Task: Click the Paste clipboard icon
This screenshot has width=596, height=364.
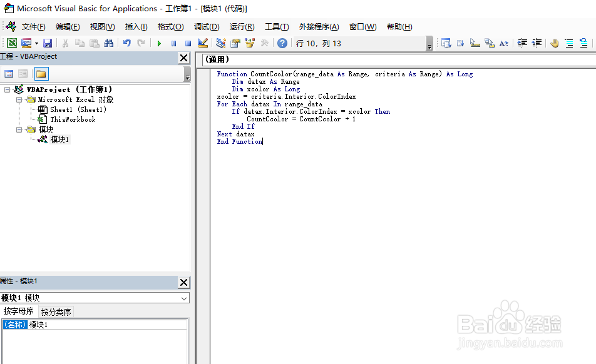Action: tap(95, 43)
